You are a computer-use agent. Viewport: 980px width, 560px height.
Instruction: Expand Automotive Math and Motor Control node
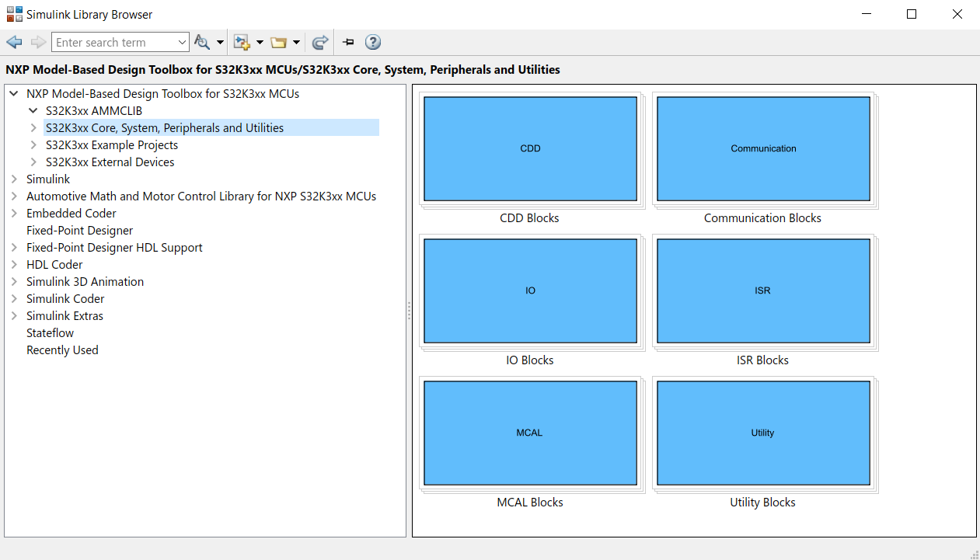tap(14, 196)
